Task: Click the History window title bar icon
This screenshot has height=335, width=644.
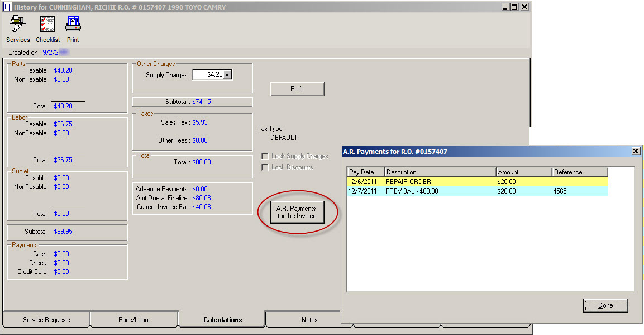Action: 7,7
